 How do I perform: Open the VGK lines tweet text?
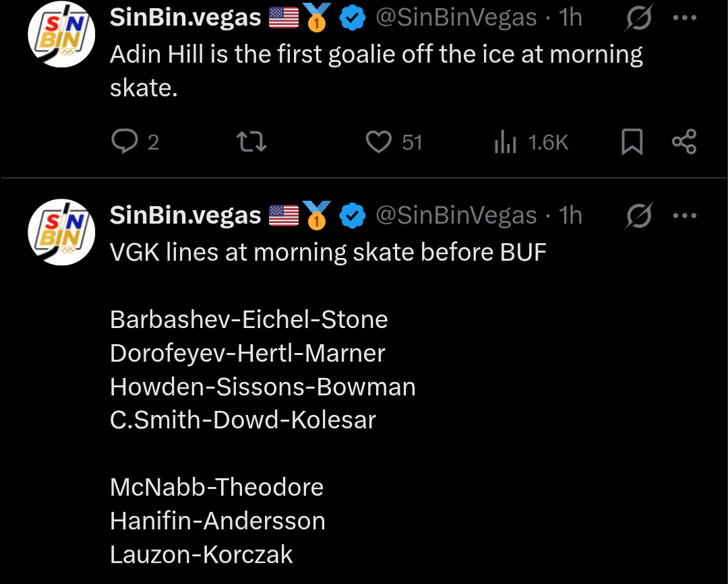tap(328, 253)
